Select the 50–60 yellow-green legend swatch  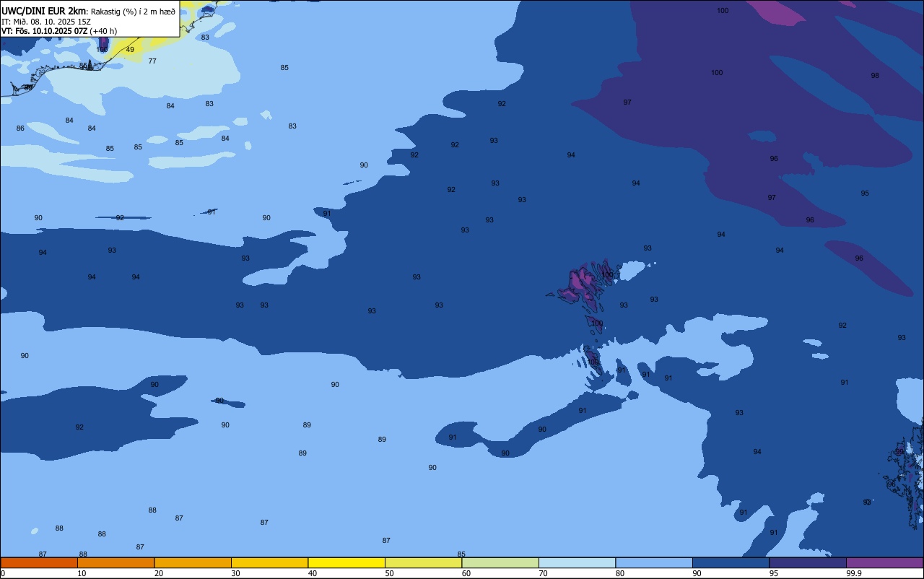423,562
